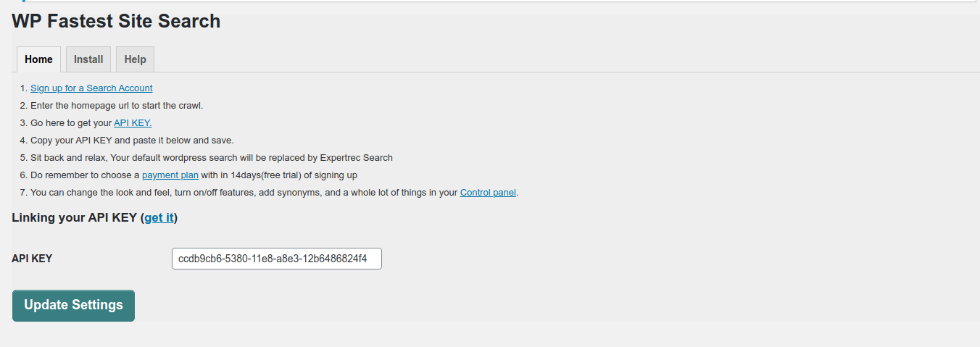This screenshot has height=347, width=980.
Task: Focus the API KEY input field
Action: (277, 259)
